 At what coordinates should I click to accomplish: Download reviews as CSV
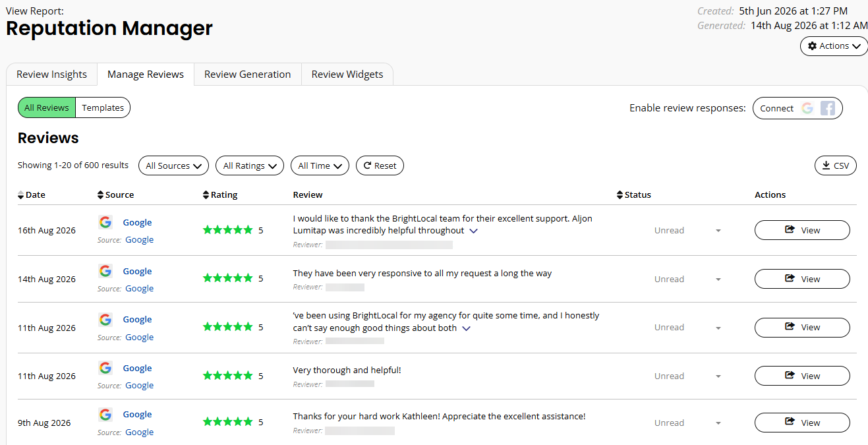tap(836, 165)
